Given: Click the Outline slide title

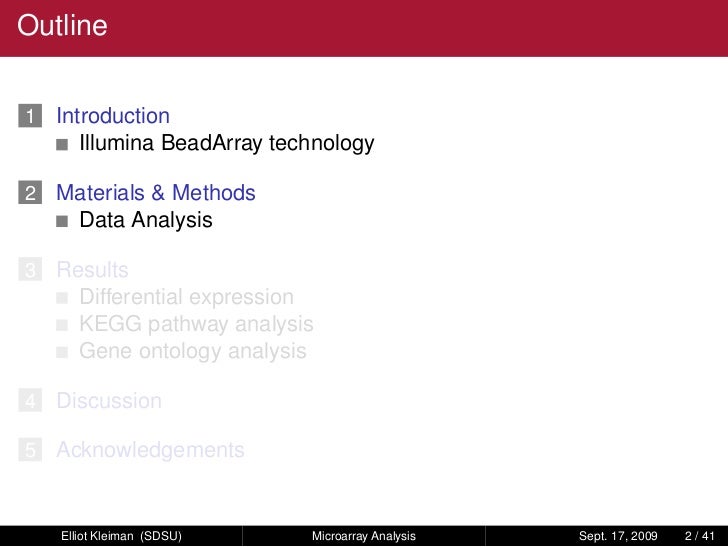Looking at the screenshot, I should coord(62,26).
